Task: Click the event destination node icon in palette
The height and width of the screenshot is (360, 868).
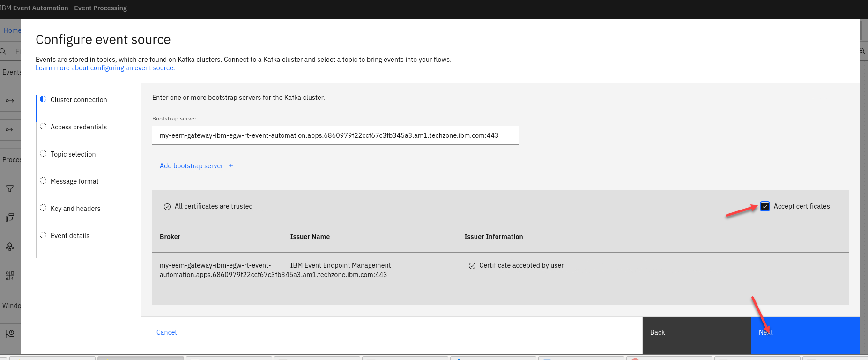Action: click(x=10, y=130)
